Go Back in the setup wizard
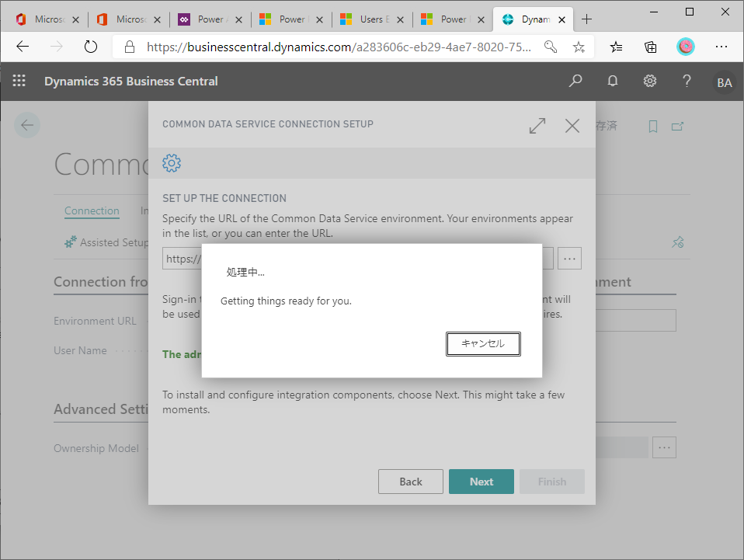744x560 pixels. (410, 482)
